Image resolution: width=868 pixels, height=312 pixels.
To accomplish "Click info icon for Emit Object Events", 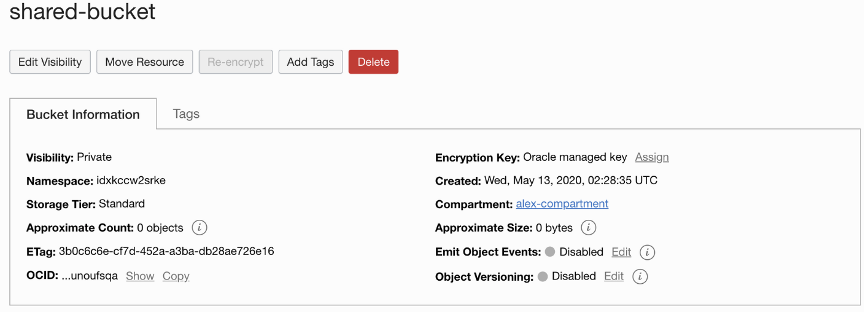I will (x=648, y=252).
